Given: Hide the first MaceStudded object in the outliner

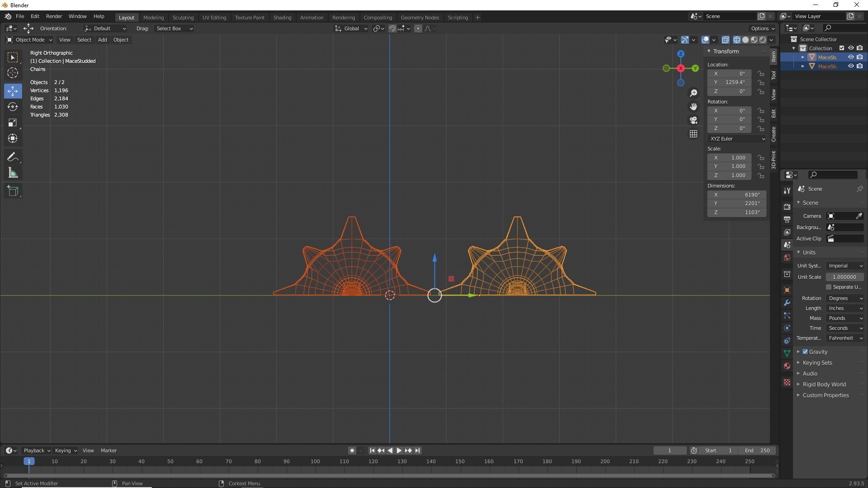Looking at the screenshot, I should click(850, 57).
